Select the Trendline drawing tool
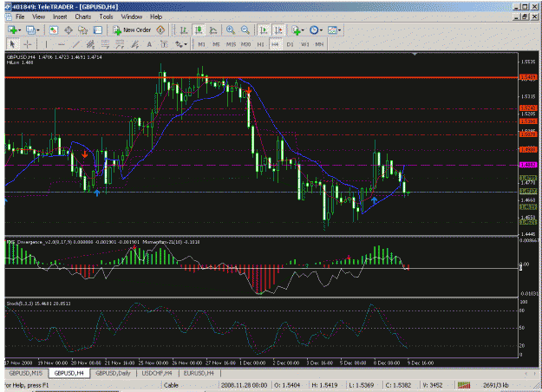Screen dimensions: 542x392 click(76, 44)
